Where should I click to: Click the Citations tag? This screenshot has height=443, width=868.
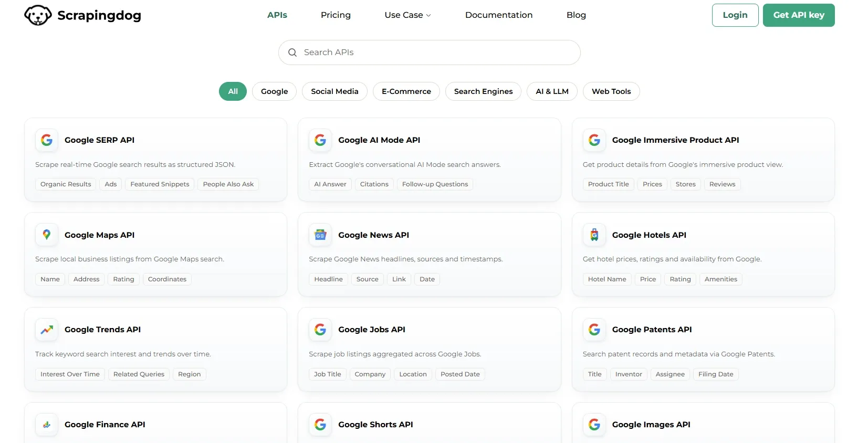(x=374, y=184)
